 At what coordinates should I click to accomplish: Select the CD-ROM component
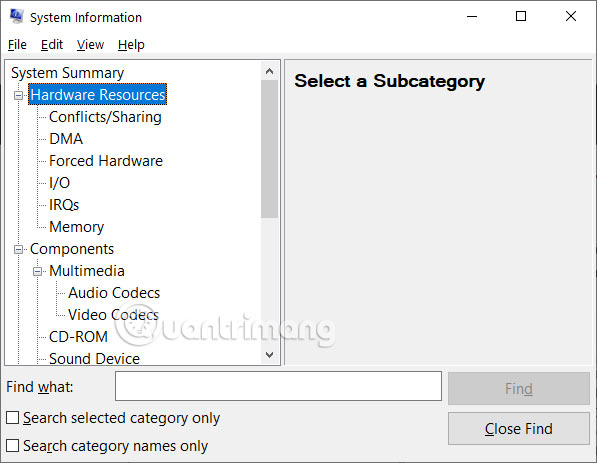[x=78, y=337]
